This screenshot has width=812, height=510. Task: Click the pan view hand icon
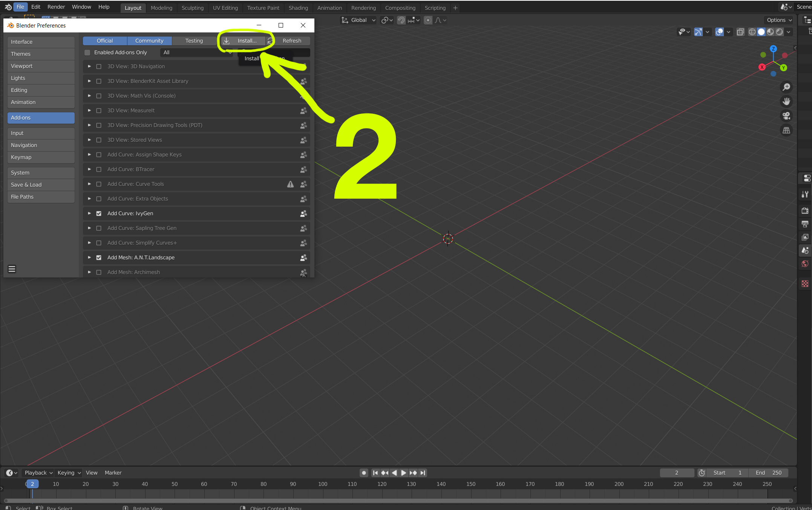[x=786, y=101]
